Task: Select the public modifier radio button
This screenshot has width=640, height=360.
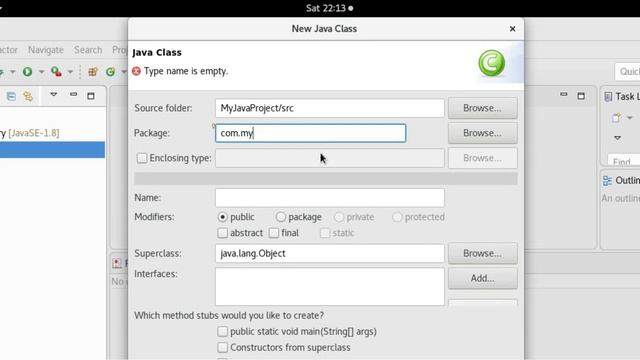Action: coord(222,217)
